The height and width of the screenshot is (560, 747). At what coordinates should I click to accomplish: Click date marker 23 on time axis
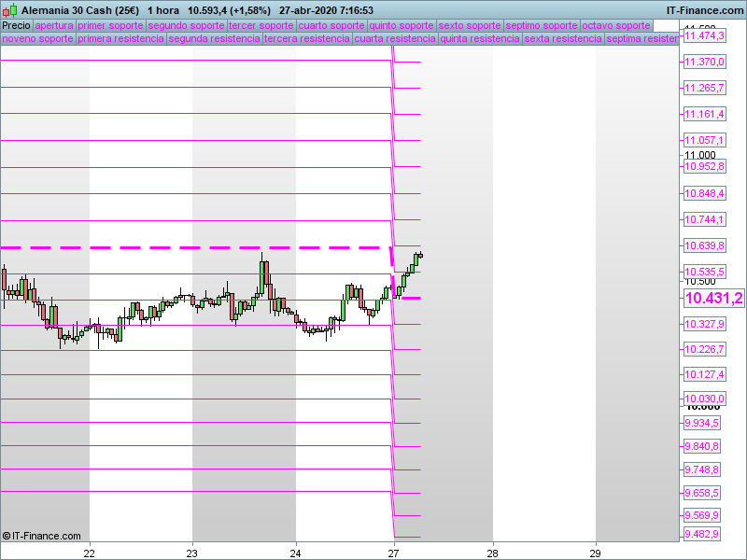tap(192, 551)
